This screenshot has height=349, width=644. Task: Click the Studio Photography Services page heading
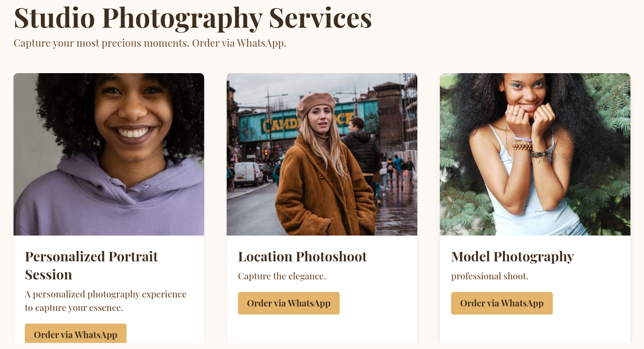193,18
